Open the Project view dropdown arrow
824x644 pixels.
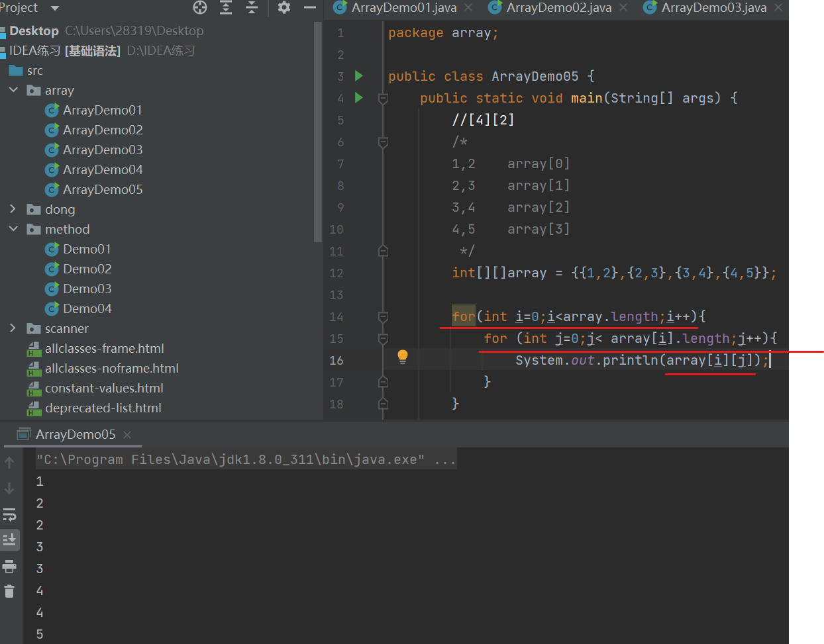coord(55,8)
